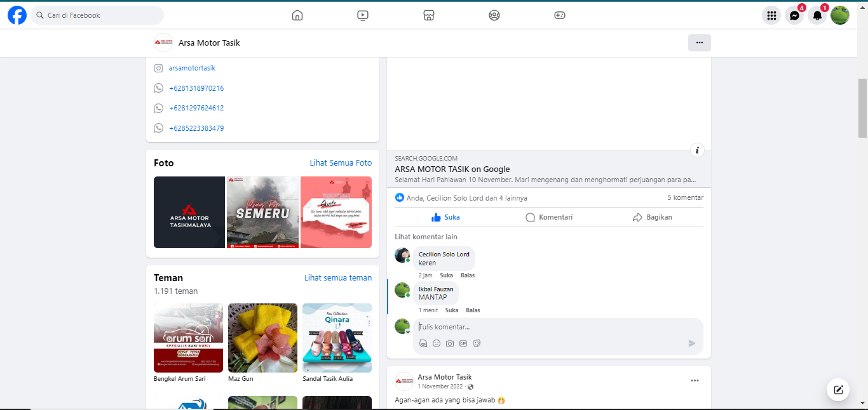Click Lihat Semua Foto link
The height and width of the screenshot is (410, 868).
click(x=341, y=163)
